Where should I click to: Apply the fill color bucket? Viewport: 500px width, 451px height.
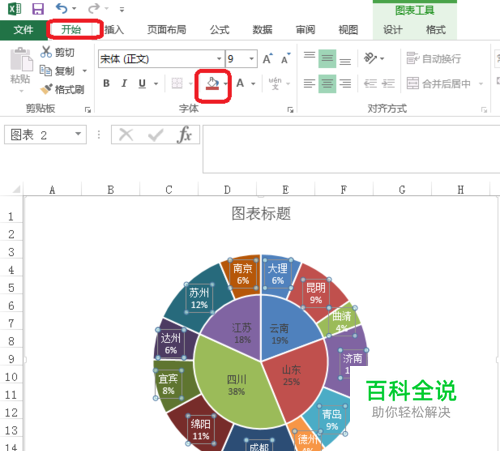(212, 83)
